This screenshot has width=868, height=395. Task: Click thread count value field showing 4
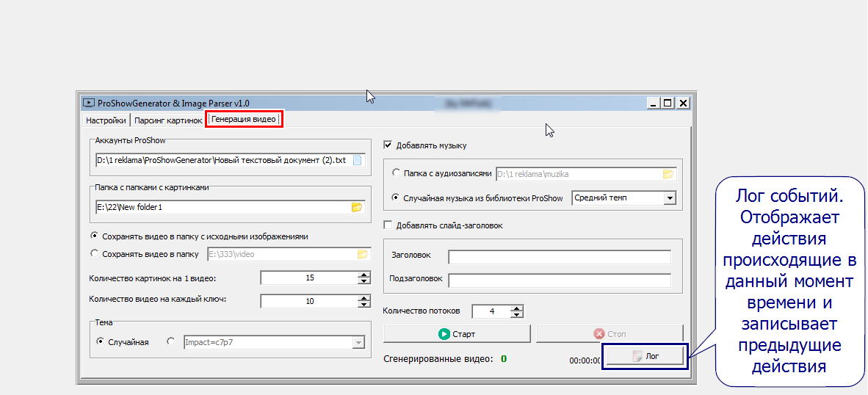[x=491, y=311]
